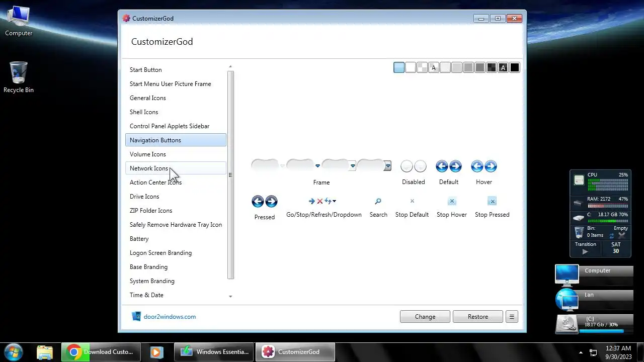
Task: Pick the dropdown arrow in Go/Stop/Refresh icons
Action: (x=334, y=201)
